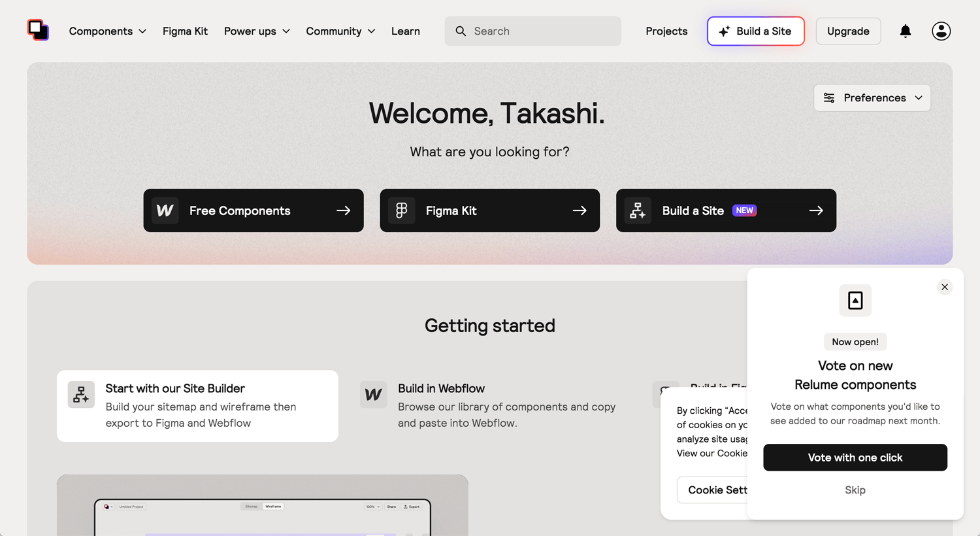
Task: Click the Webflow W icon on Free Components
Action: (165, 210)
